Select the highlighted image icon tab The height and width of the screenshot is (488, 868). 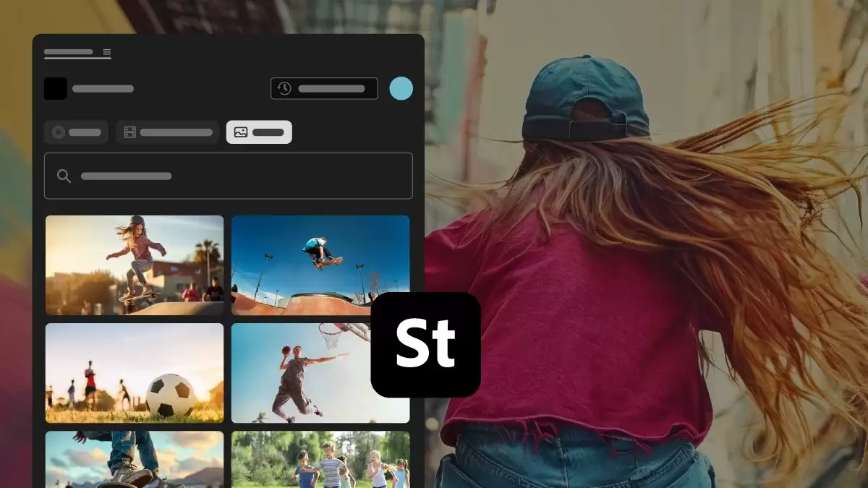click(259, 132)
